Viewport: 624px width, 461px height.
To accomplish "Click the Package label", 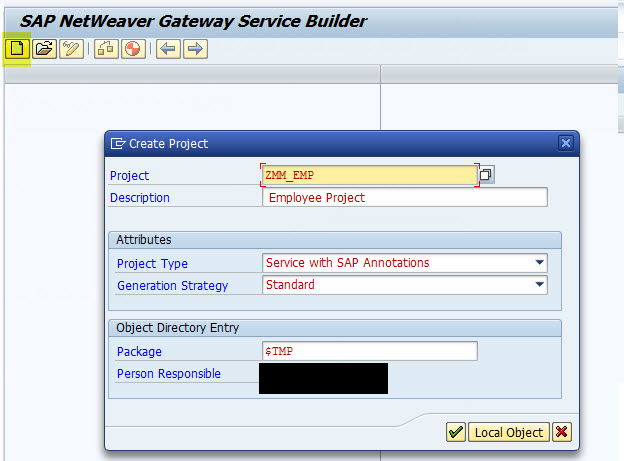I will (x=139, y=352).
